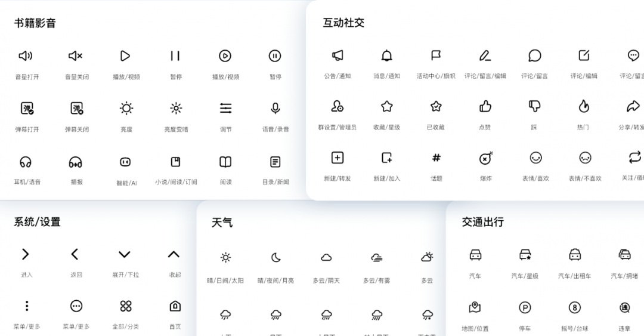The height and width of the screenshot is (336, 644).
Task: Click the 话题 hashtag icon
Action: point(436,158)
